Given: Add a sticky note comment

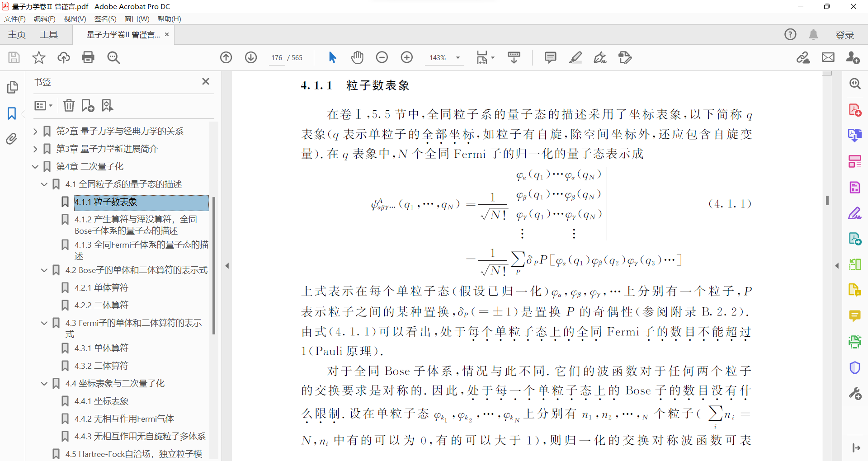Looking at the screenshot, I should [550, 57].
